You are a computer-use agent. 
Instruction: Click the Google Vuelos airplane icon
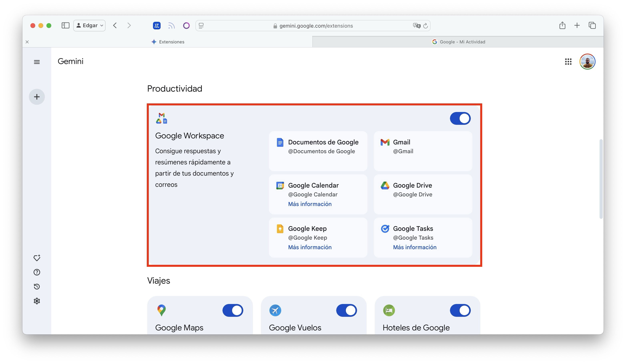pyautogui.click(x=275, y=310)
